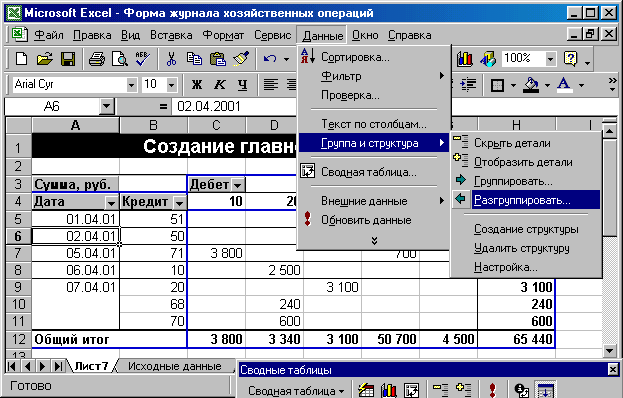The width and height of the screenshot is (623, 398).
Task: Apply Borders with the border icon
Action: pos(497,85)
